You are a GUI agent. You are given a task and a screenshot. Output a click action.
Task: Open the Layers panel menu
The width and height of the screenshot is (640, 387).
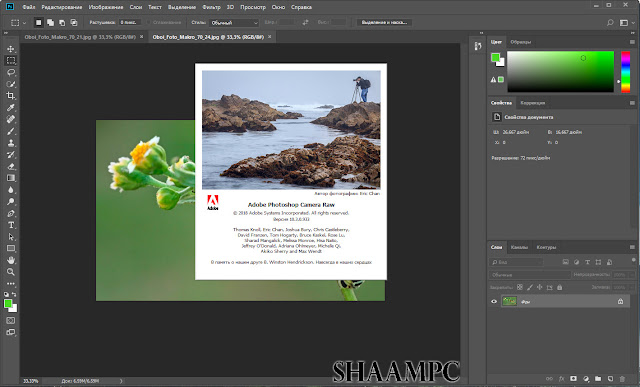[632, 247]
